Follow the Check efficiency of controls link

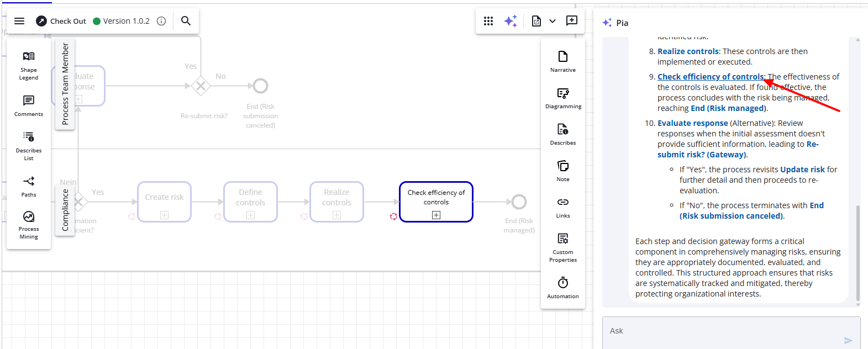click(x=711, y=77)
